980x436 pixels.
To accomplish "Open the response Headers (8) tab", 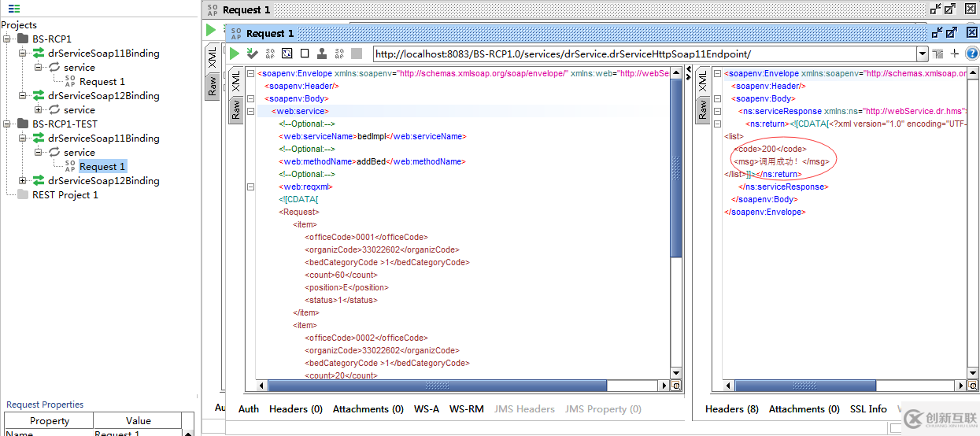I will [x=731, y=408].
